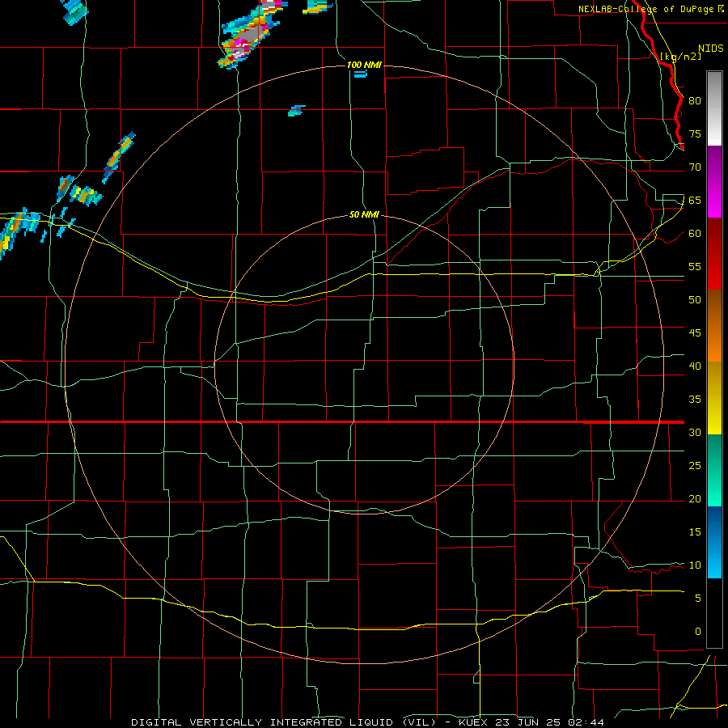Click the legend value 40
The height and width of the screenshot is (728, 728).
tap(695, 366)
